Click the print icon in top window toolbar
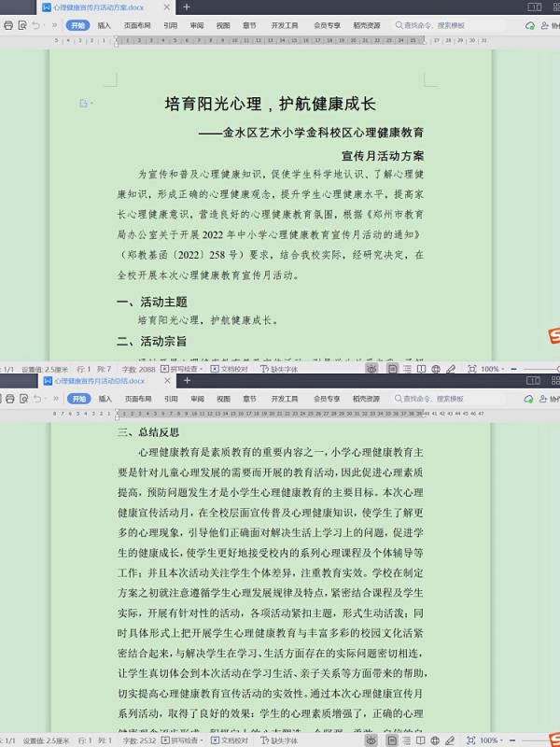Viewport: 560px width, 747px height. 8,25
